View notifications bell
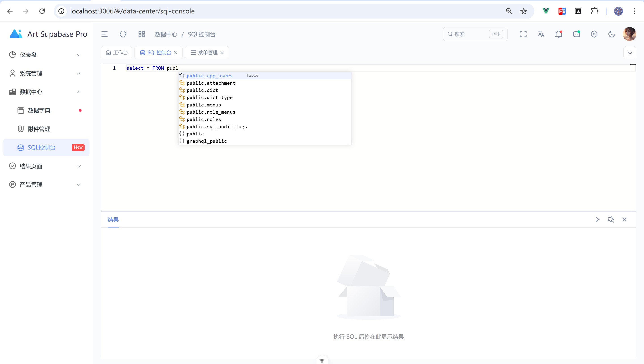Viewport: 644px width, 364px height. [x=559, y=34]
